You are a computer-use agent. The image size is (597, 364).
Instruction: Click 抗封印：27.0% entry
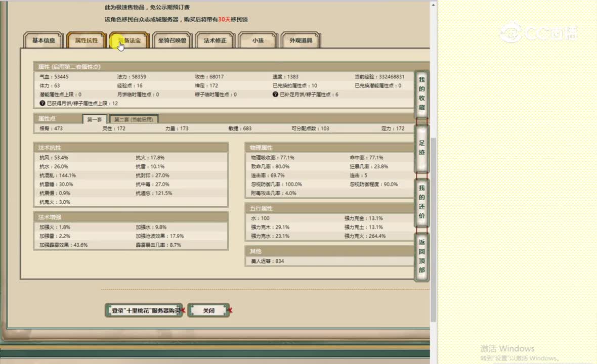pos(152,175)
